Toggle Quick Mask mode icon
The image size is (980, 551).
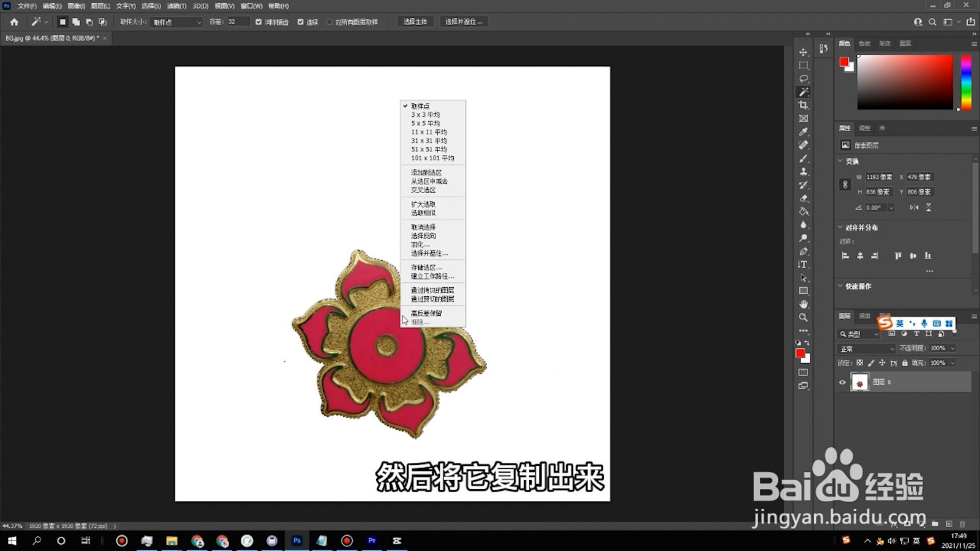click(804, 372)
